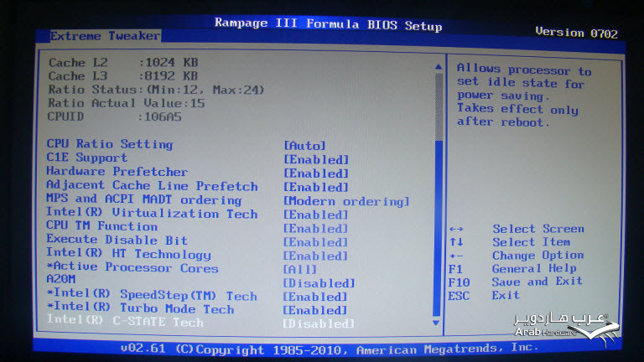Open the Modern ordering option

pyautogui.click(x=346, y=201)
